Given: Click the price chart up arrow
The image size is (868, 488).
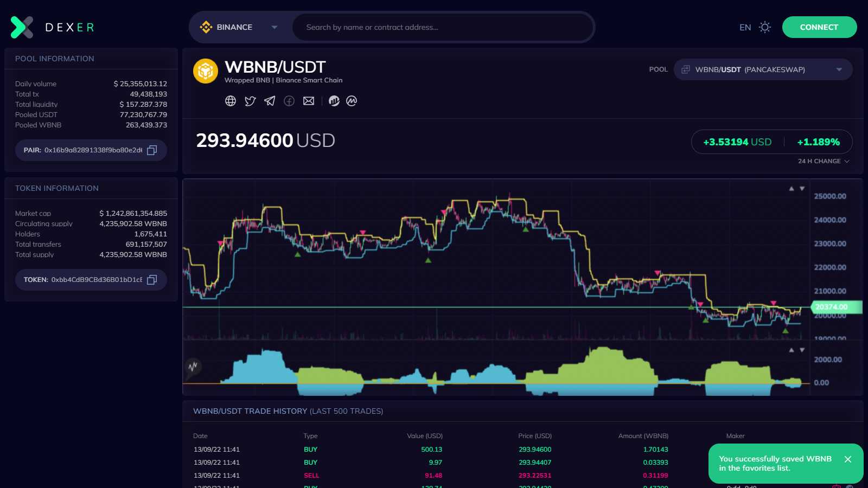Looking at the screenshot, I should pyautogui.click(x=792, y=189).
